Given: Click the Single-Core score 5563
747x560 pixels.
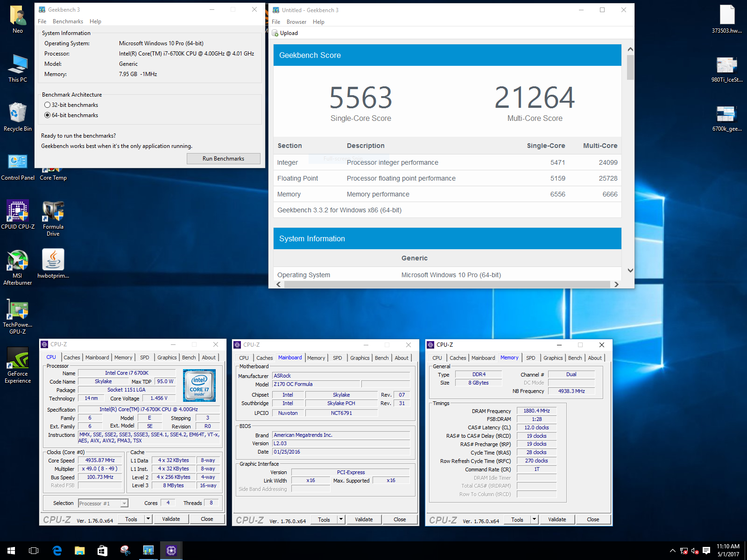Looking at the screenshot, I should pyautogui.click(x=361, y=98).
